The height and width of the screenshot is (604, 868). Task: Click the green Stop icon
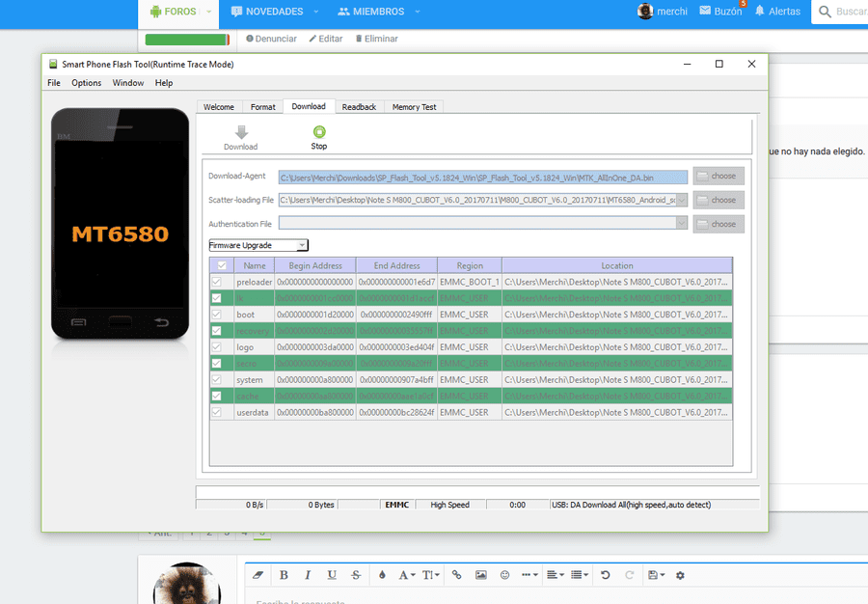click(x=319, y=132)
